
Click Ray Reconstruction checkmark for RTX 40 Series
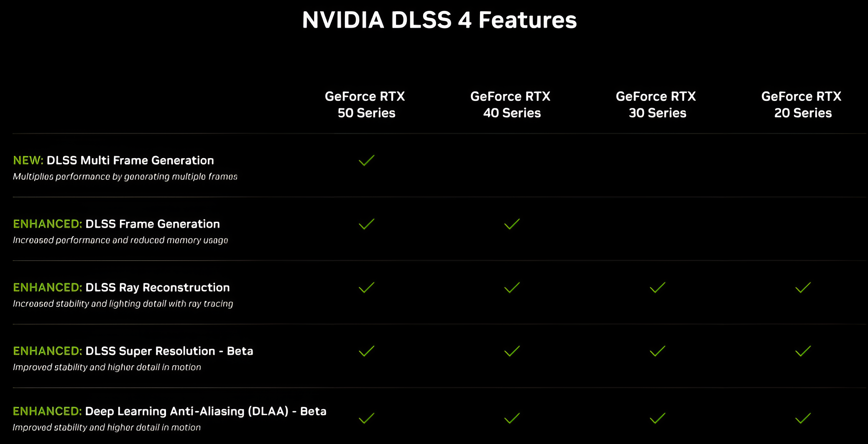512,287
